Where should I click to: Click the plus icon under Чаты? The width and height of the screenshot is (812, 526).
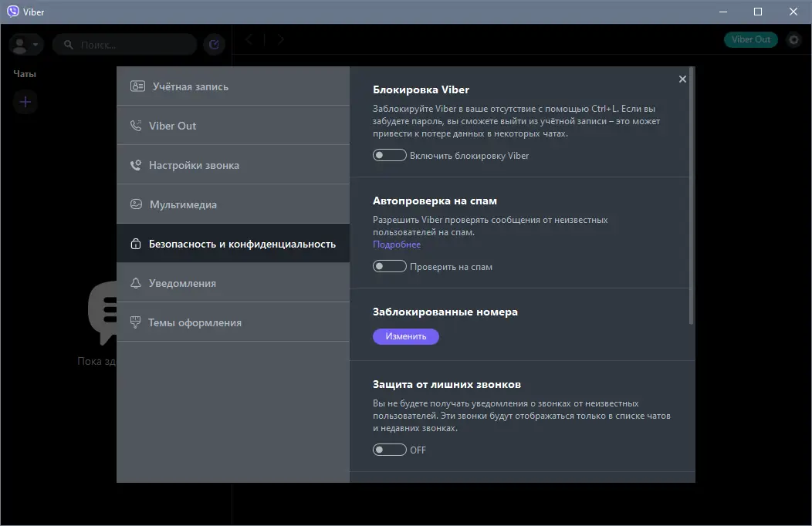[x=25, y=102]
